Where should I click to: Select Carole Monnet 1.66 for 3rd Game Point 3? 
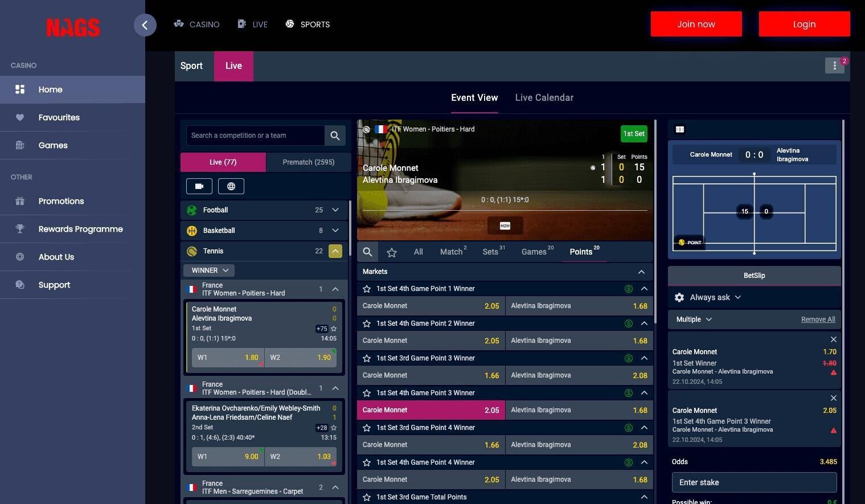tap(431, 375)
